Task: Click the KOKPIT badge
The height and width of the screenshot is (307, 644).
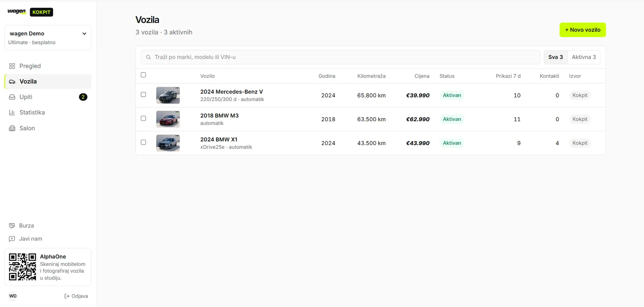Action: pyautogui.click(x=41, y=12)
